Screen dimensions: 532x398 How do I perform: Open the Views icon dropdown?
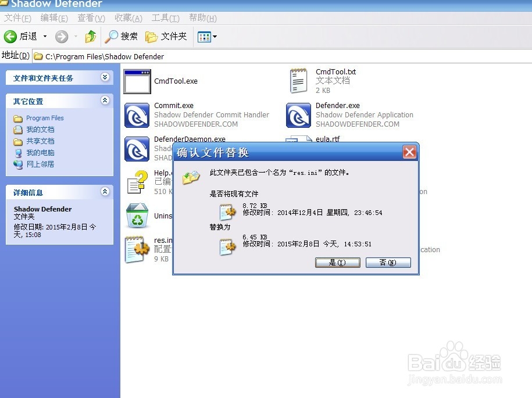point(207,37)
